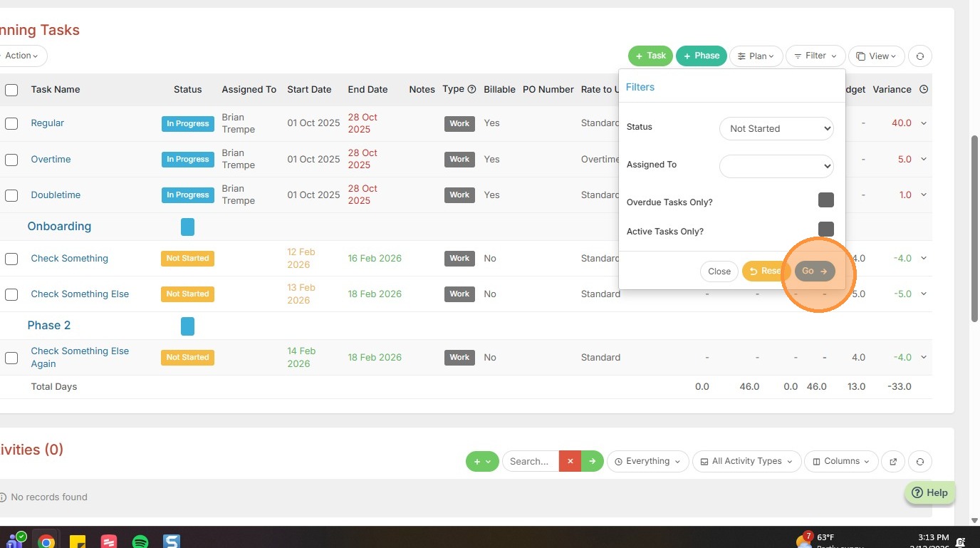
Task: Tick the Doubletime task checkbox
Action: tap(11, 195)
